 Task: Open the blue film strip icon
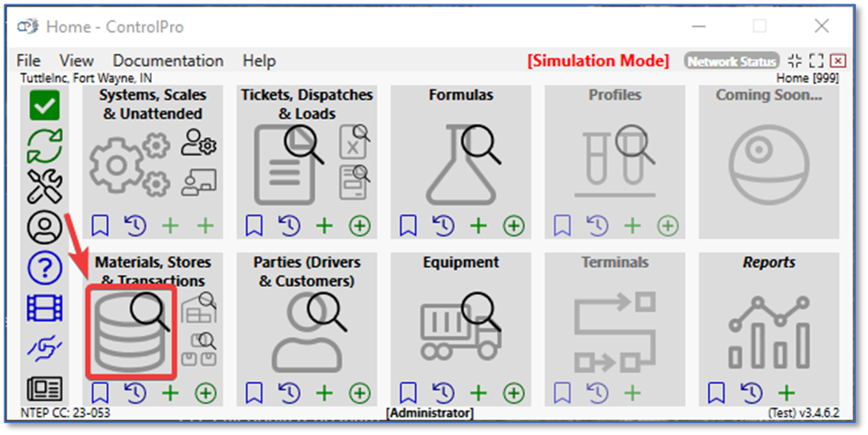pyautogui.click(x=44, y=308)
